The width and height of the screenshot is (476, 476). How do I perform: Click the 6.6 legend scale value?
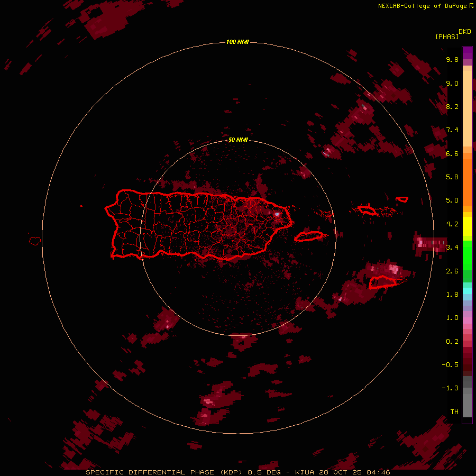(452, 153)
